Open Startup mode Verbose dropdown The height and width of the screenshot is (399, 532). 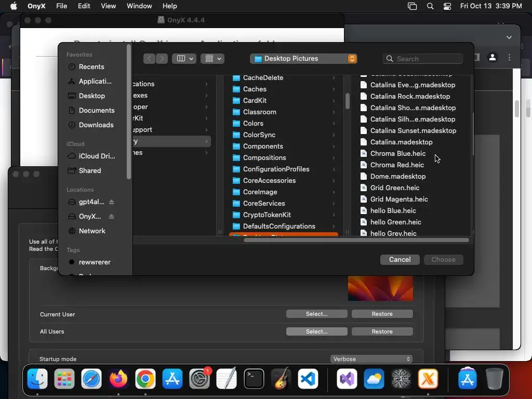point(371,359)
